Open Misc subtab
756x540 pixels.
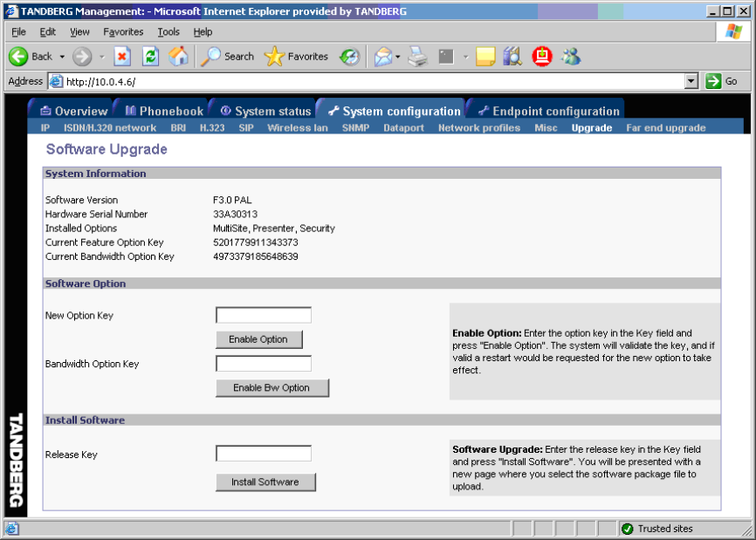click(546, 127)
